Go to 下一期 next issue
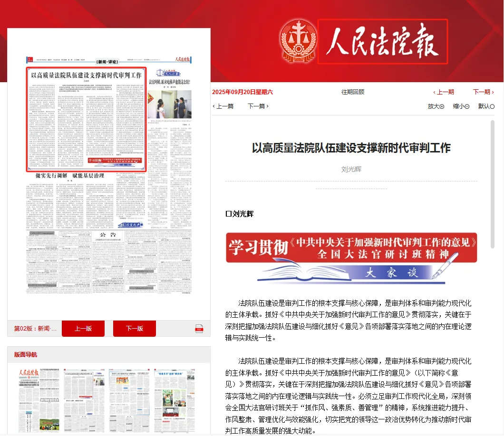504x436 pixels. tap(483, 92)
